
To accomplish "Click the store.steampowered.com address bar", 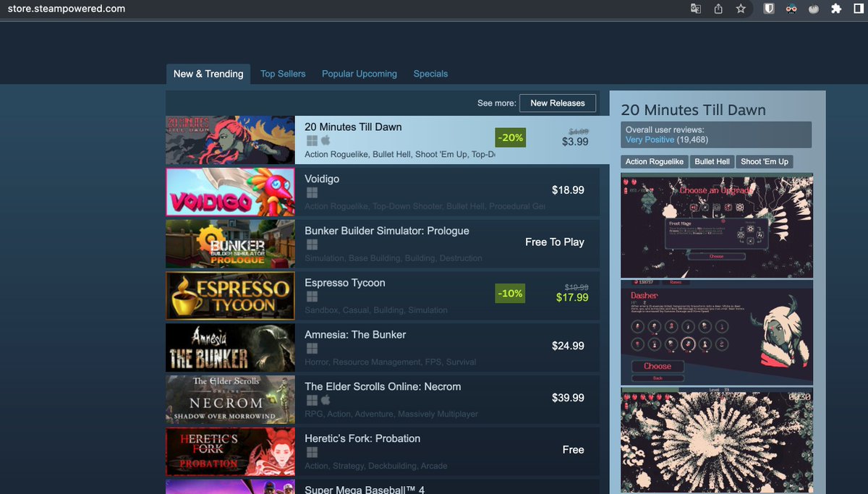I will pyautogui.click(x=66, y=9).
